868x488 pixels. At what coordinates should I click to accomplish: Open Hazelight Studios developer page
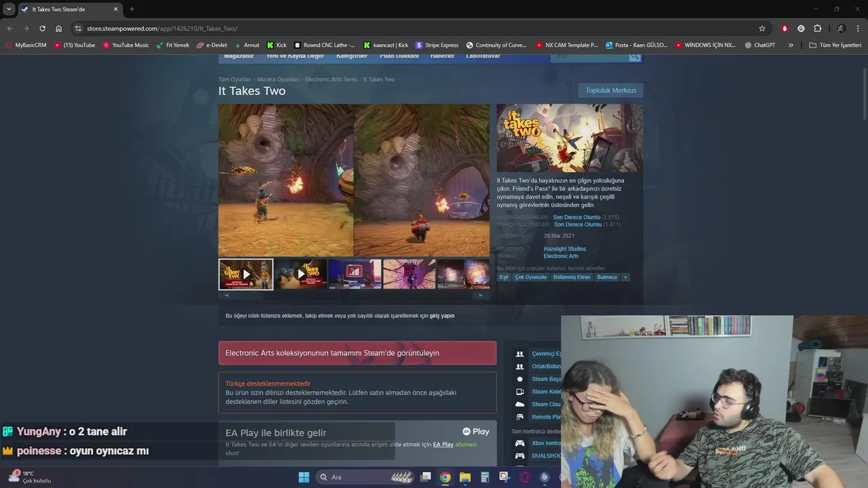coord(565,249)
